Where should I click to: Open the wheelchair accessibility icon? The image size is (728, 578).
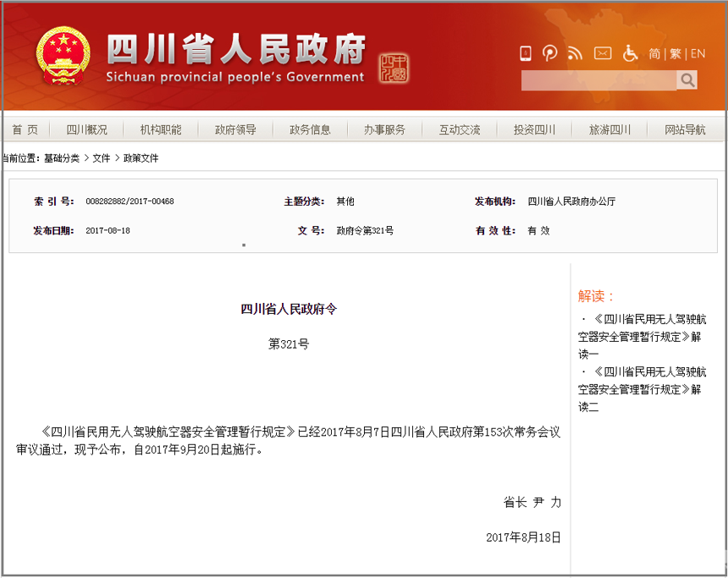[630, 53]
